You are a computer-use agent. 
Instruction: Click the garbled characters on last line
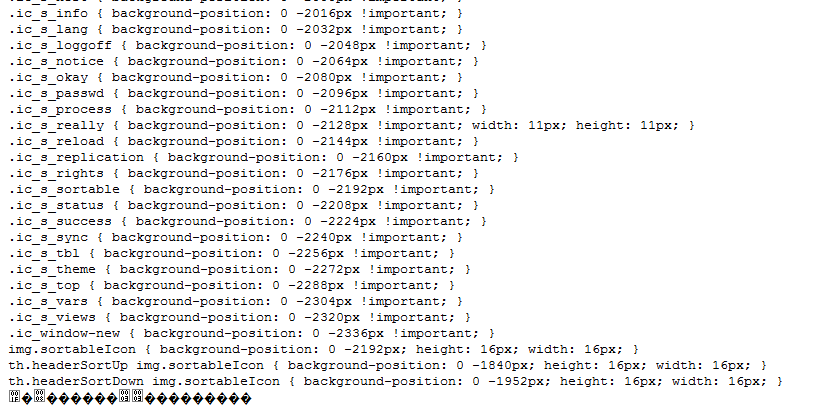[130, 398]
